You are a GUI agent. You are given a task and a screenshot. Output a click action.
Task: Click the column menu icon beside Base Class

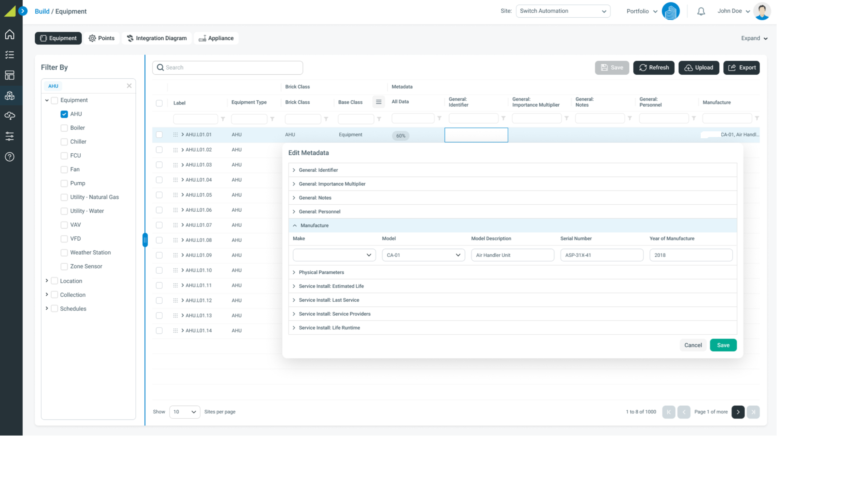pyautogui.click(x=378, y=102)
